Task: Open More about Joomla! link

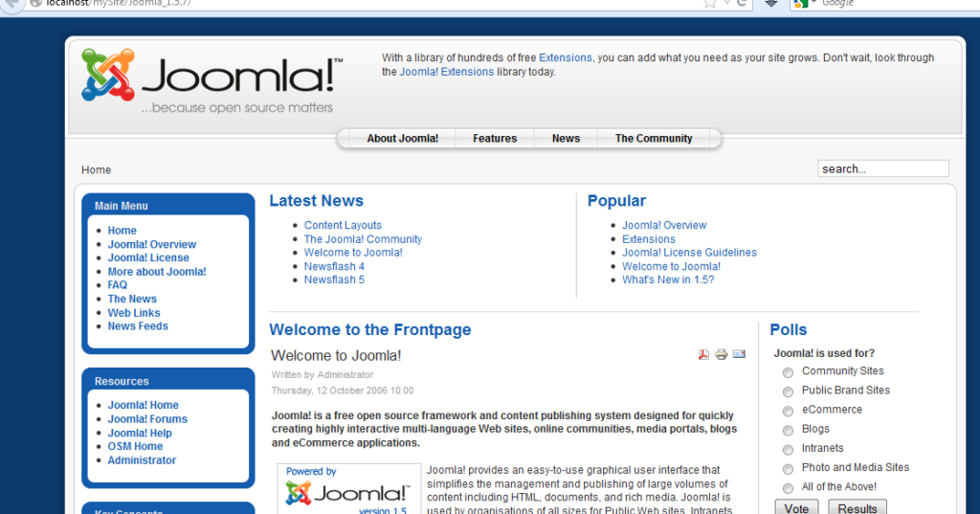Action: [x=157, y=272]
